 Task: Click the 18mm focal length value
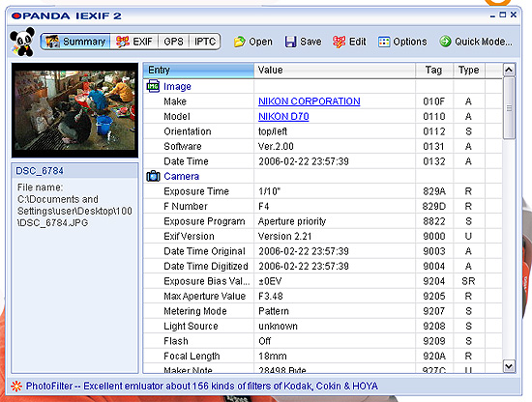pos(273,356)
